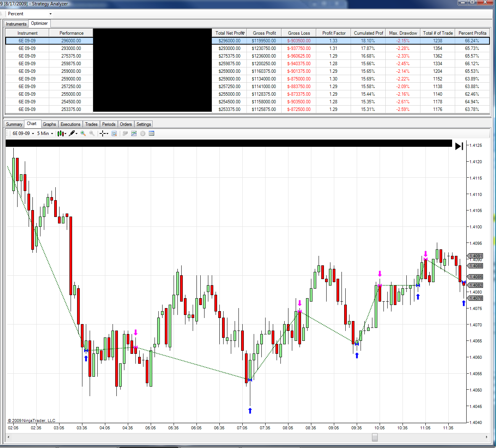Open the Executions tab

coord(71,124)
